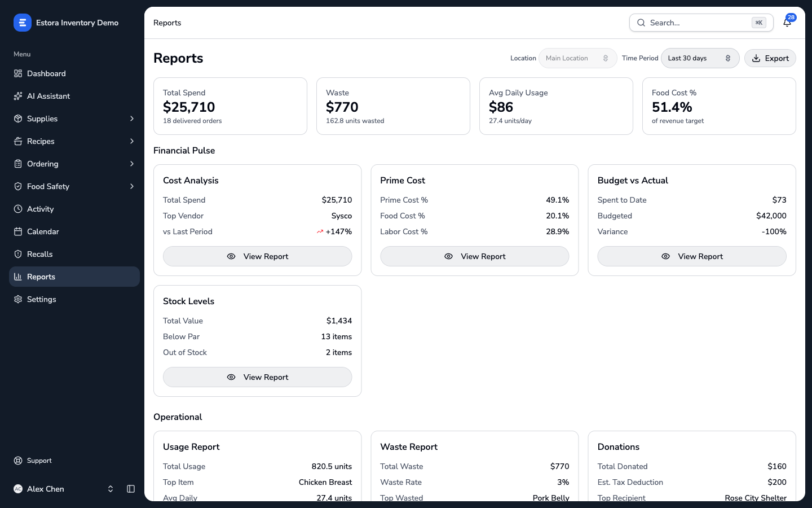Click the Alex Chen avatar
812x508 pixels.
(x=18, y=489)
